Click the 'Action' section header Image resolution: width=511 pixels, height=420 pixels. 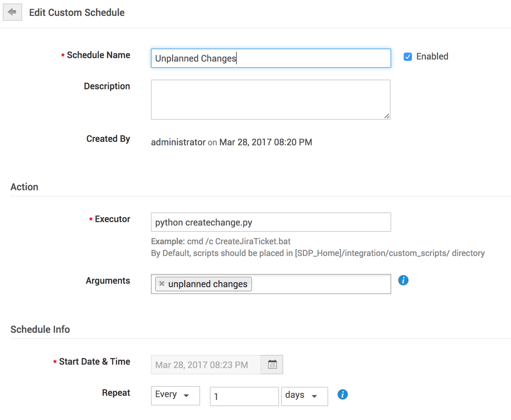(24, 187)
